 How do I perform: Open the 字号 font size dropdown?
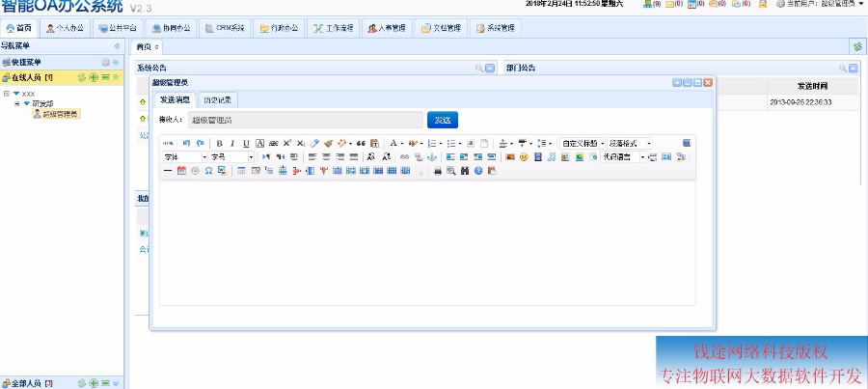point(231,156)
